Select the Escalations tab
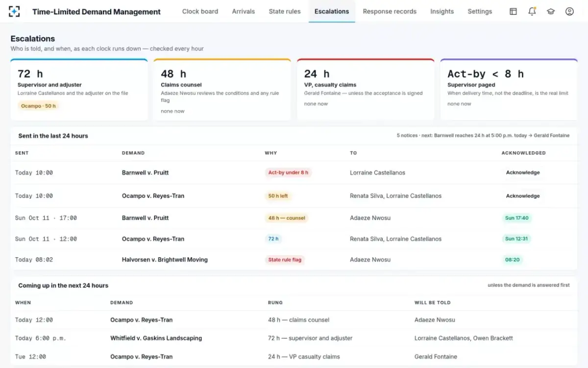The height and width of the screenshot is (368, 588). point(332,11)
